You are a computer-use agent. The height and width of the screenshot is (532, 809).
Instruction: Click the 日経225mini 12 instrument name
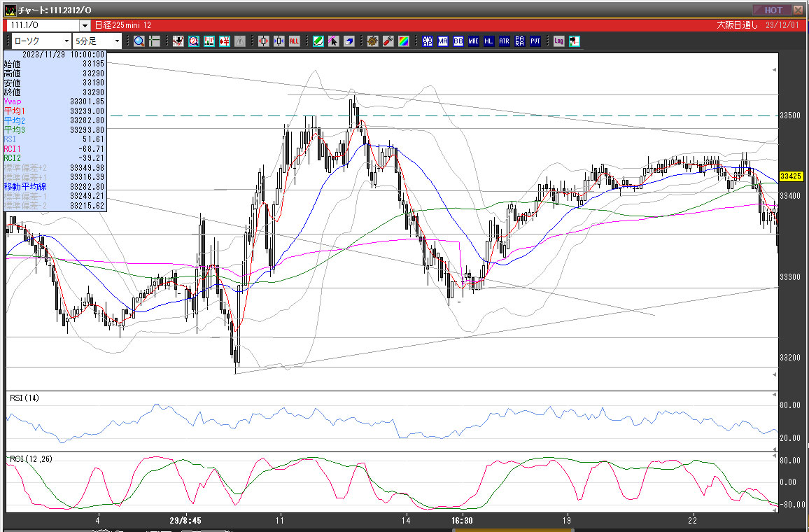pos(123,25)
